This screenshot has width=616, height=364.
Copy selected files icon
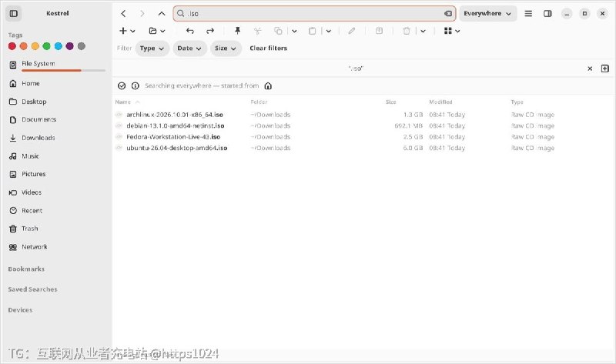278,31
